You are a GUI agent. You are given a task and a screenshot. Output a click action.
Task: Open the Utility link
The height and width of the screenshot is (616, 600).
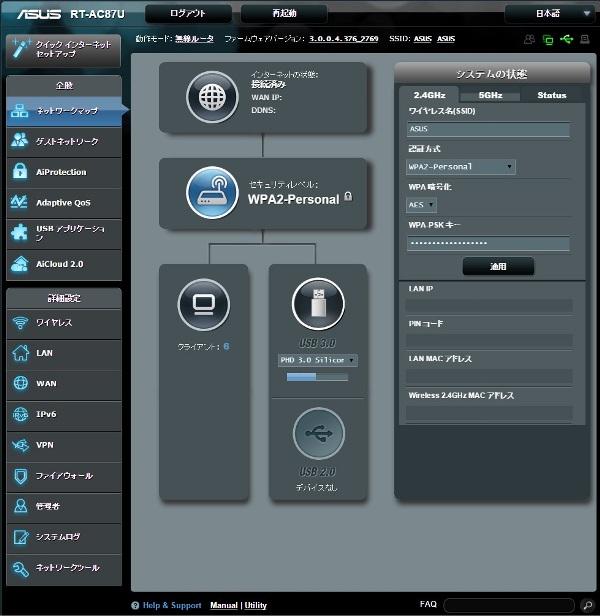(x=255, y=605)
